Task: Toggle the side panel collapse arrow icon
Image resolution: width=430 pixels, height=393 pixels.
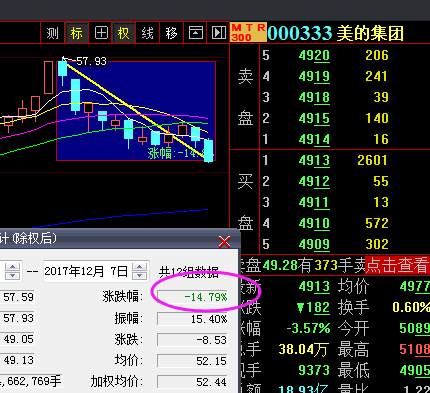Action: tap(219, 33)
